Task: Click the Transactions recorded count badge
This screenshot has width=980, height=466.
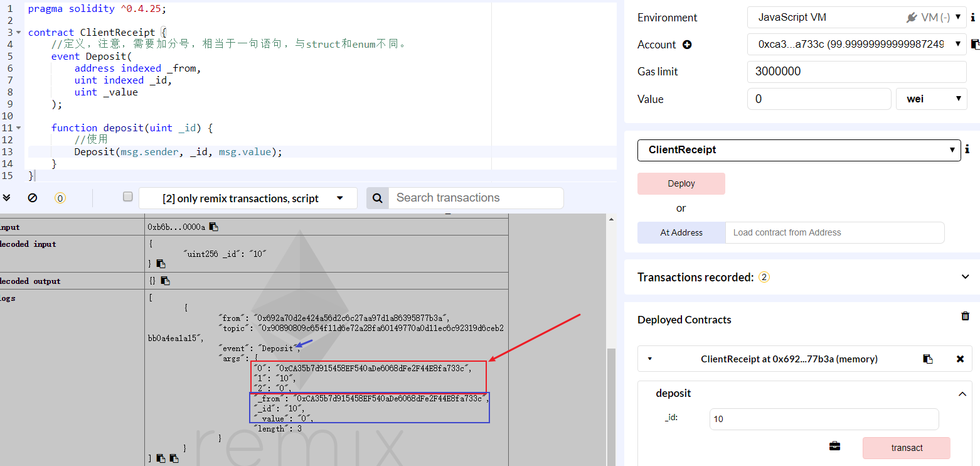Action: point(764,277)
